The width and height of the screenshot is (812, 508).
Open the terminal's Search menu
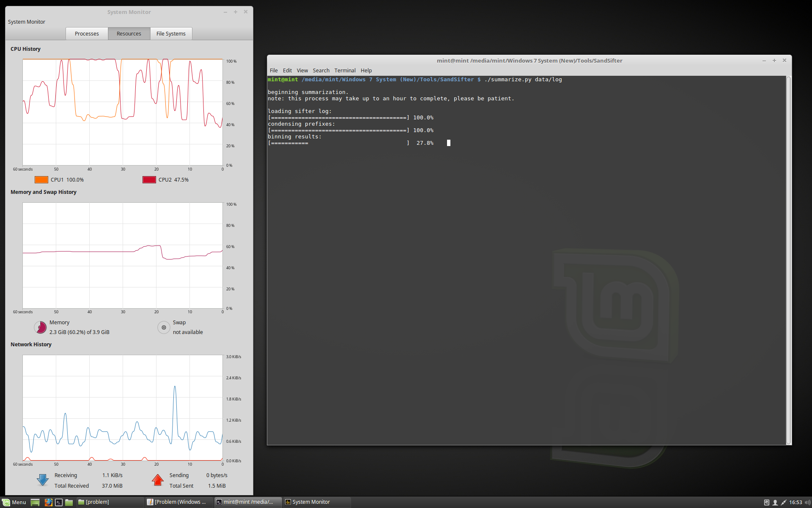(x=321, y=70)
